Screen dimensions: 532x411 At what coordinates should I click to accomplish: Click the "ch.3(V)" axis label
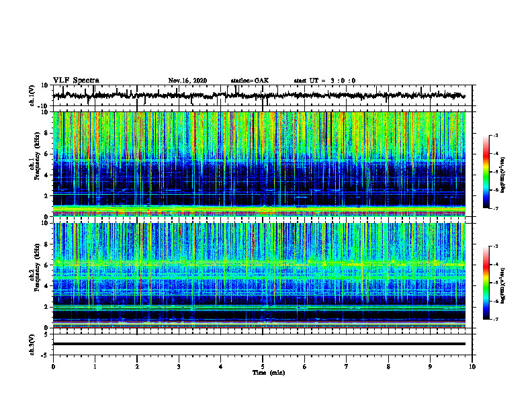[32, 345]
